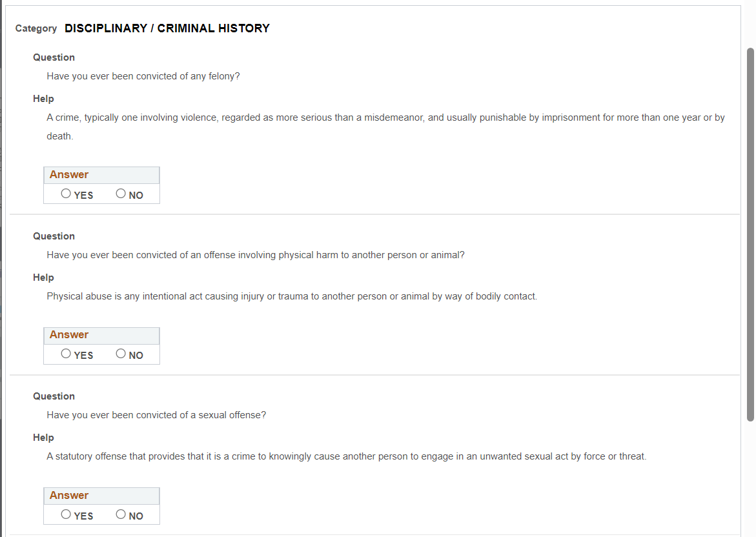
Task: Click the DISCIPLINARY / CRIMINAL HISTORY heading
Action: [167, 28]
